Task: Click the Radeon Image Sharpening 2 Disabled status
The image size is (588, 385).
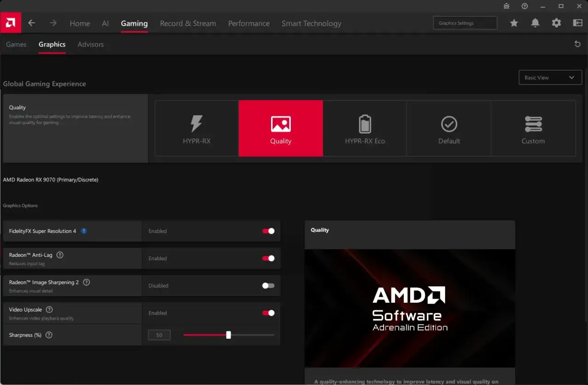Action: 158,286
